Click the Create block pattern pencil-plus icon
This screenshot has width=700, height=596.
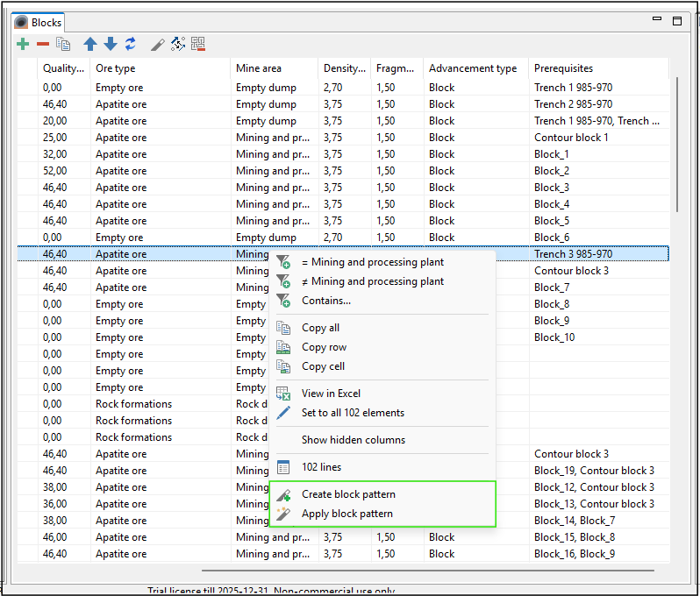[283, 494]
